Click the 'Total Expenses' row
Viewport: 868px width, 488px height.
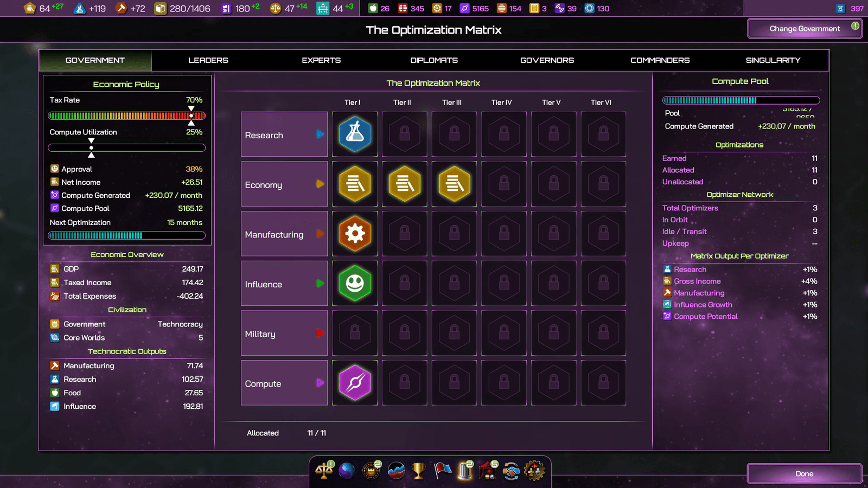(127, 296)
